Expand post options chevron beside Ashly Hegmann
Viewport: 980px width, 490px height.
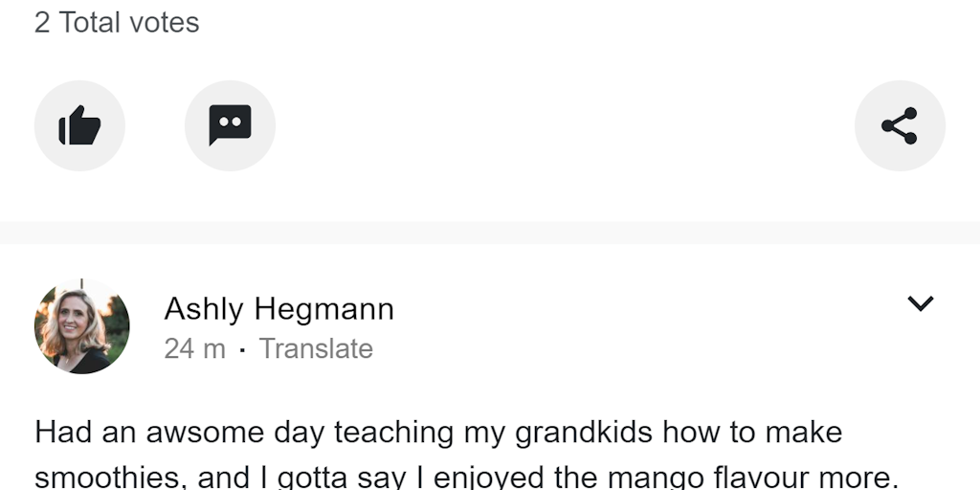(x=920, y=303)
